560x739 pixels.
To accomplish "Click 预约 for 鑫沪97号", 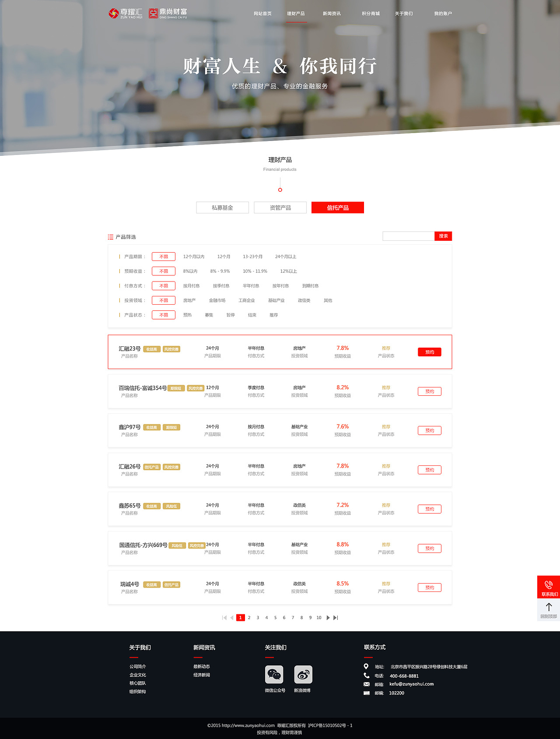I will coord(430,430).
